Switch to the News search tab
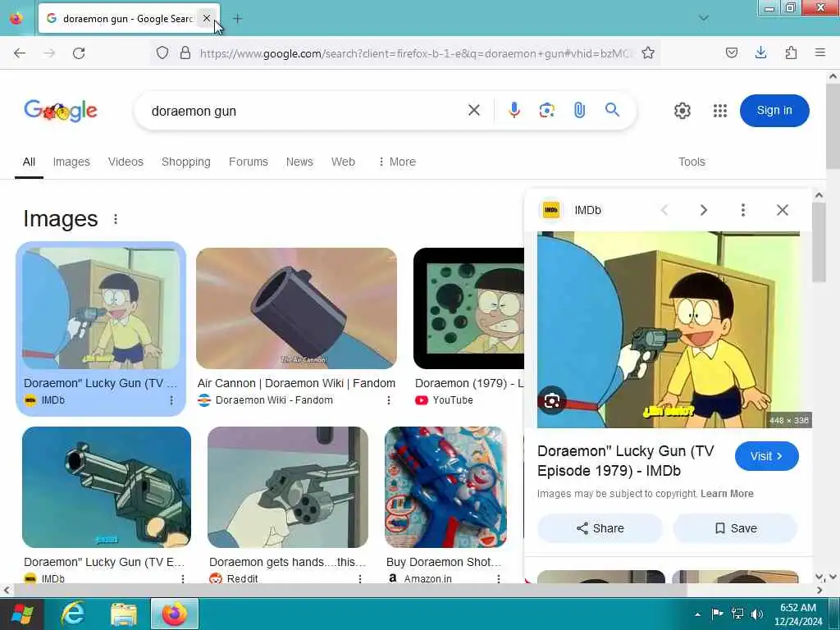The height and width of the screenshot is (630, 840). tap(299, 162)
